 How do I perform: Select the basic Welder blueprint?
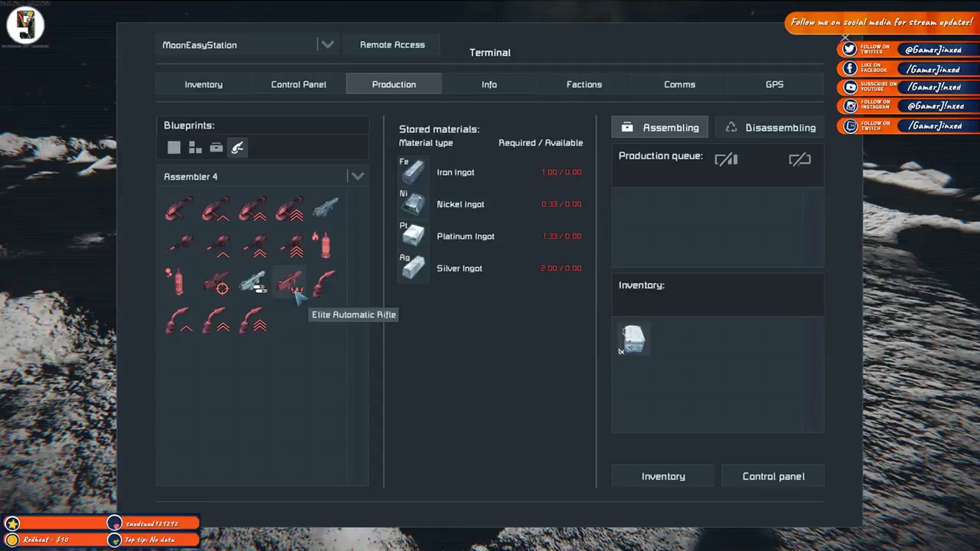click(x=325, y=282)
